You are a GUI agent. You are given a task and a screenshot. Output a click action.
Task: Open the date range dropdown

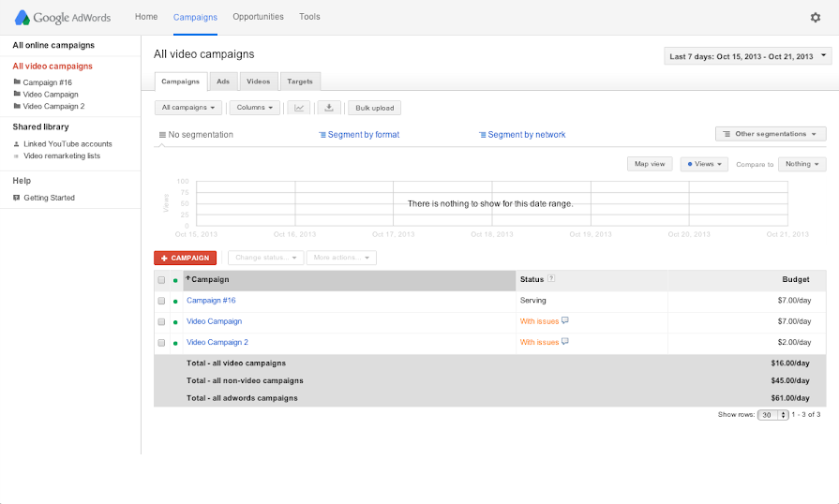(x=747, y=56)
